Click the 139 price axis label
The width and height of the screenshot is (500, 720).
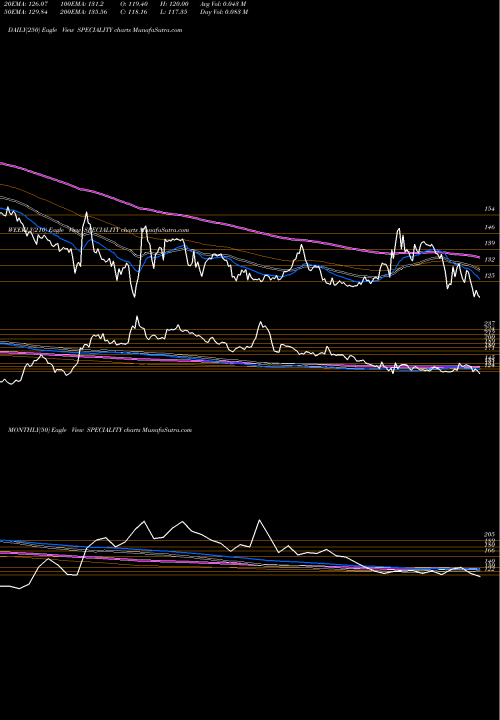tap(489, 243)
